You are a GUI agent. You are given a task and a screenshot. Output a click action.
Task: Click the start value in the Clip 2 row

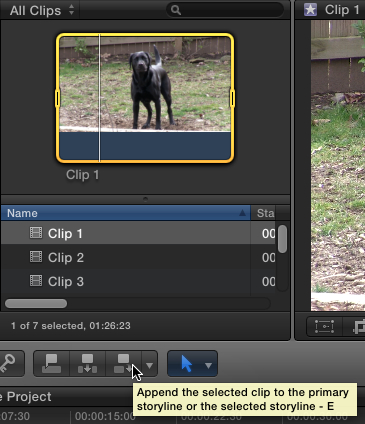(x=269, y=258)
